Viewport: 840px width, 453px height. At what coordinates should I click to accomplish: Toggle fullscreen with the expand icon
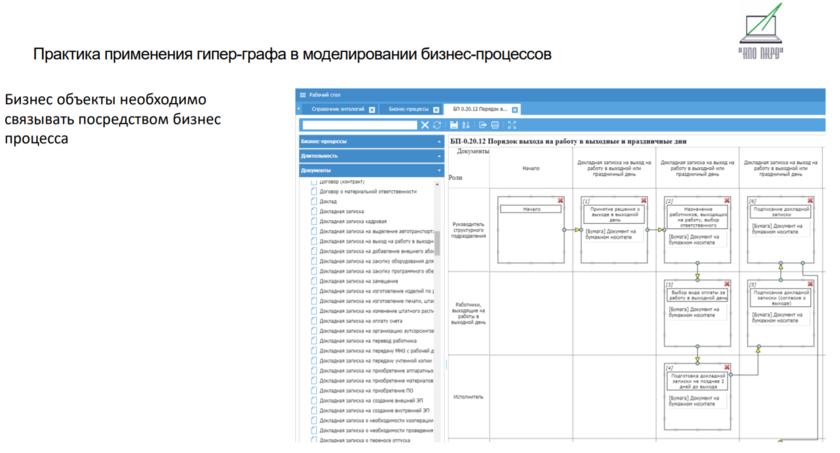513,125
